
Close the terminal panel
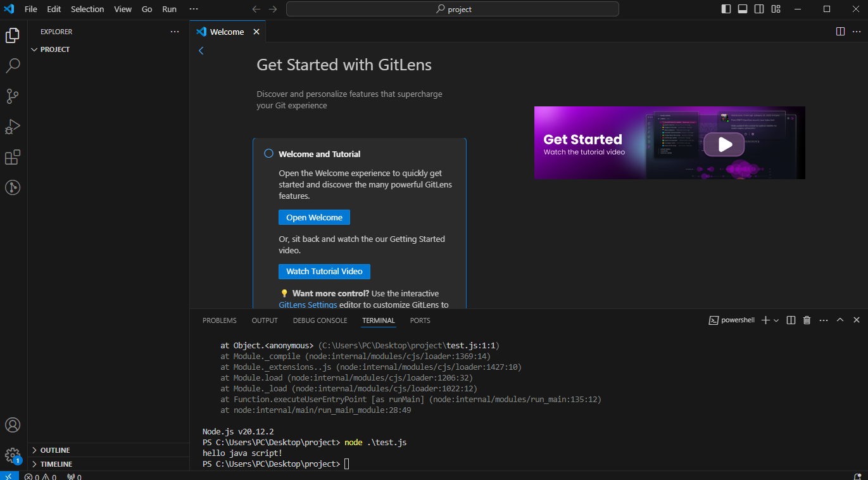pos(857,320)
